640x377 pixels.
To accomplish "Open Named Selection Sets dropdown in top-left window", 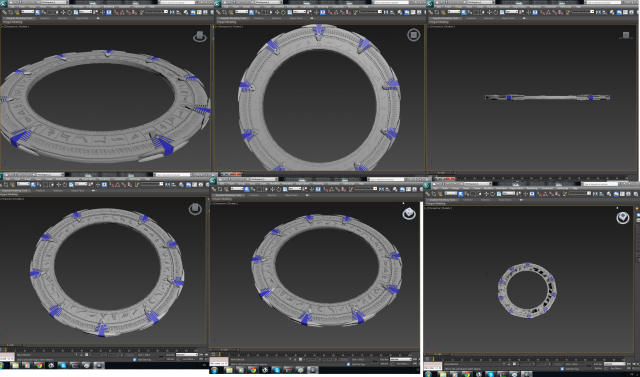I will (x=156, y=11).
